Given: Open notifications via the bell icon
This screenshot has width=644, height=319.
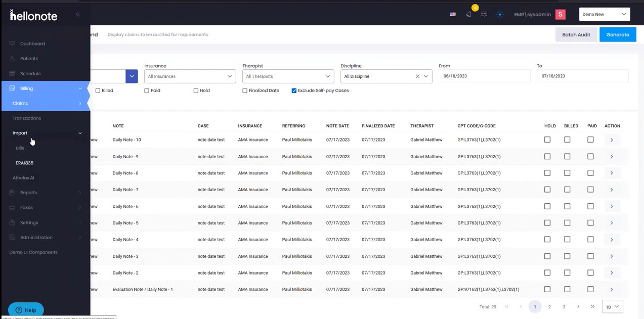Looking at the screenshot, I should [468, 14].
